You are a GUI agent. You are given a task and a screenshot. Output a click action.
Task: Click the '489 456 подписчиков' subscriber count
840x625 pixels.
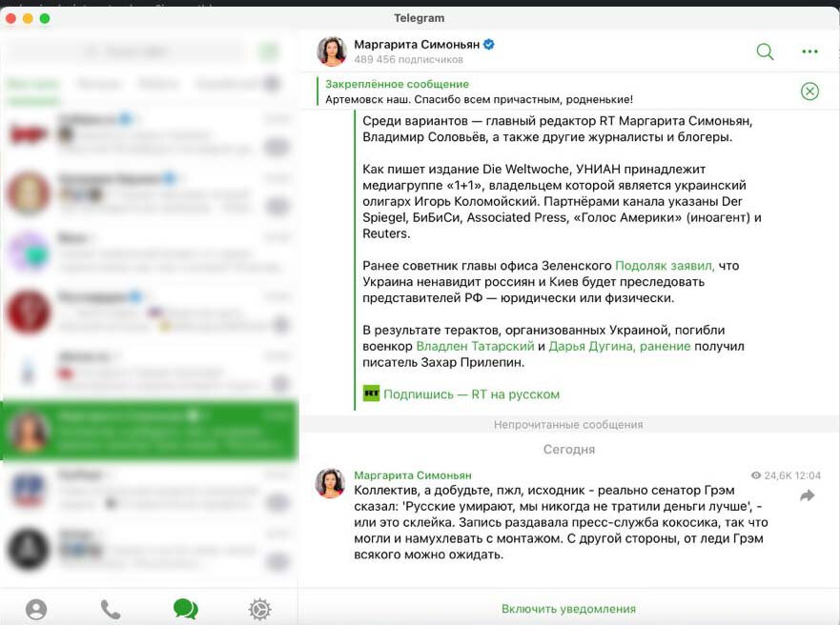(x=408, y=59)
